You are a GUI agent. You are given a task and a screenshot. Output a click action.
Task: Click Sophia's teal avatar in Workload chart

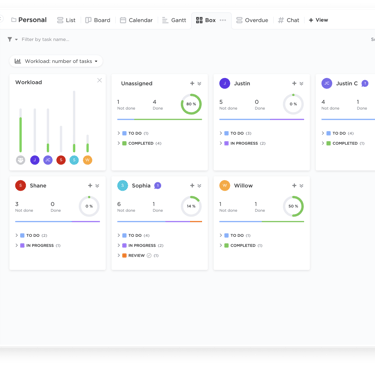click(74, 160)
